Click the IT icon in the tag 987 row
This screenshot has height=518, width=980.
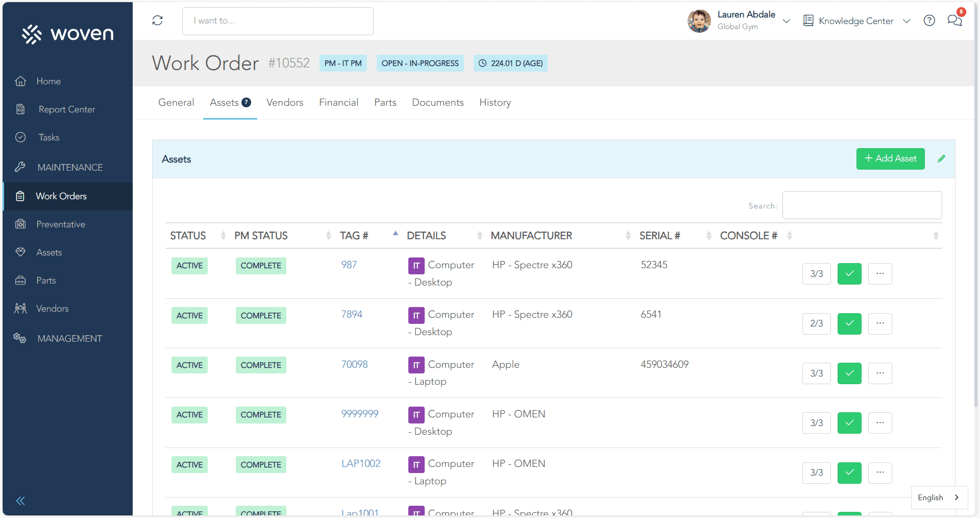416,266
